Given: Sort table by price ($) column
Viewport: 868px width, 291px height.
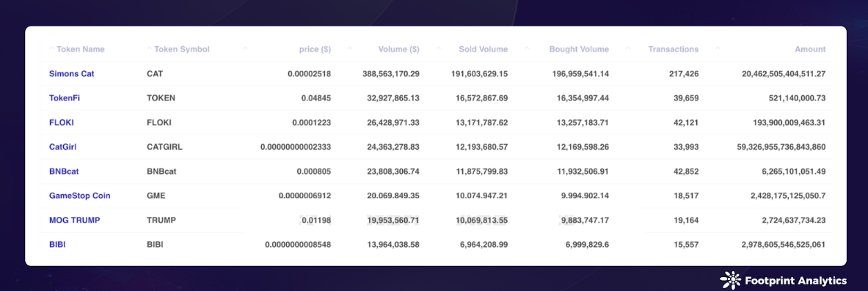Looking at the screenshot, I should pos(315,49).
